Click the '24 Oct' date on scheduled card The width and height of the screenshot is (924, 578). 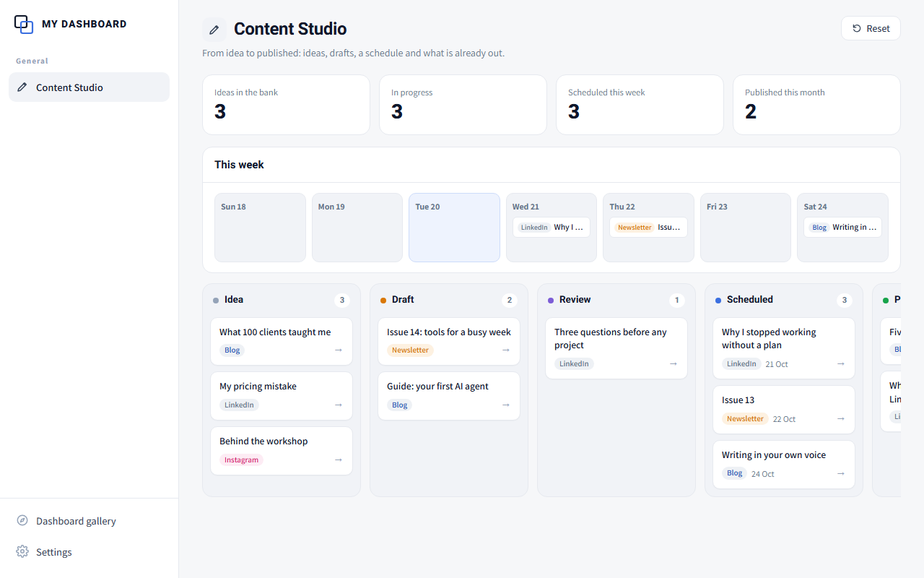pyautogui.click(x=763, y=474)
